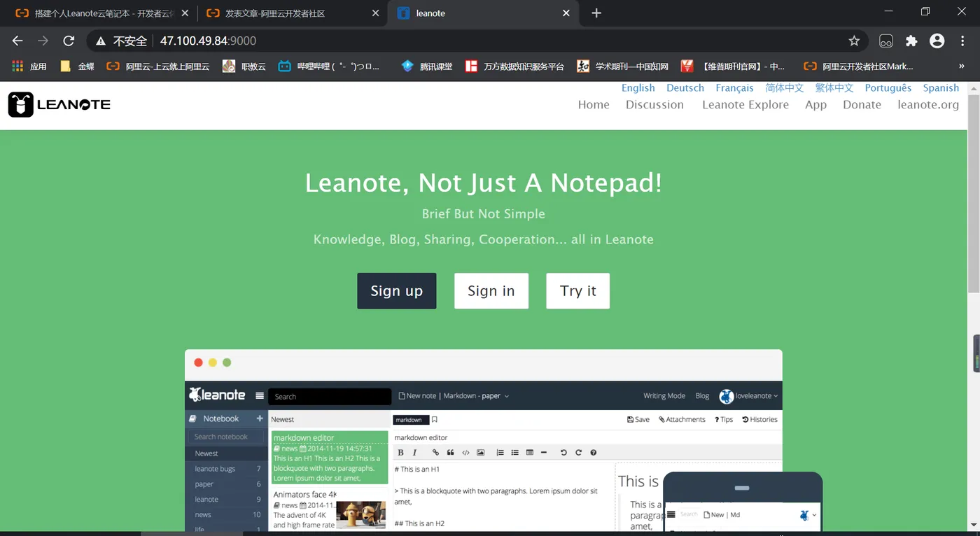Click the Sign in button
Viewport: 980px width, 536px height.
(x=491, y=291)
